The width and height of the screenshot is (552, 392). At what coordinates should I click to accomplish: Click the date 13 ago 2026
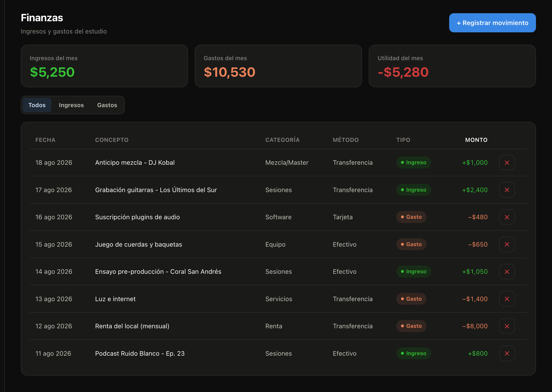54,299
